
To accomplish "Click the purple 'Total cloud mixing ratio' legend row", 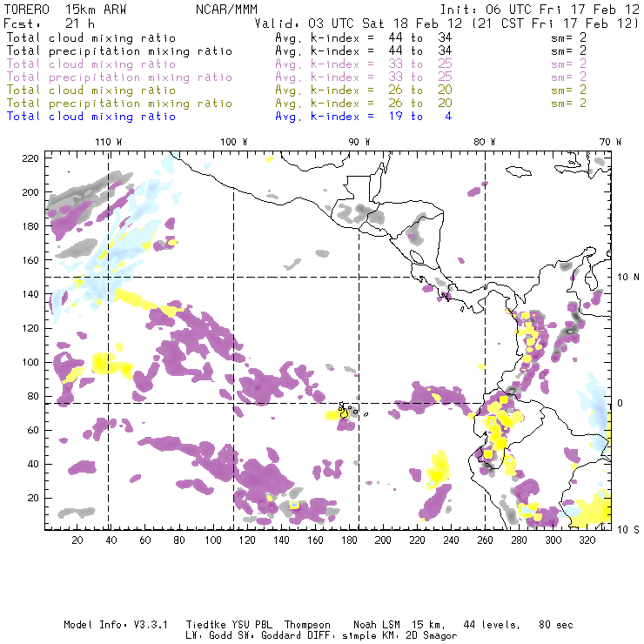I will coord(297,64).
